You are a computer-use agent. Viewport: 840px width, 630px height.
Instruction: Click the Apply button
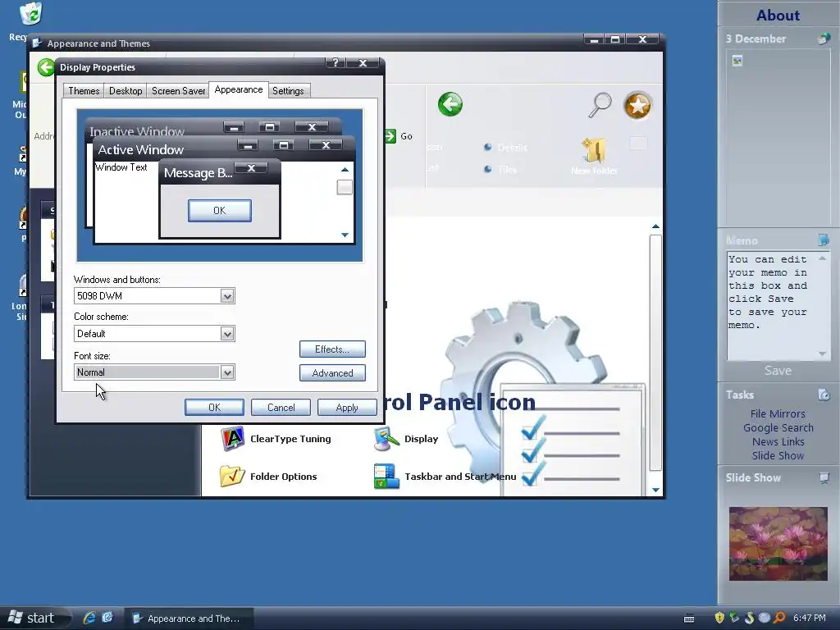coord(347,408)
